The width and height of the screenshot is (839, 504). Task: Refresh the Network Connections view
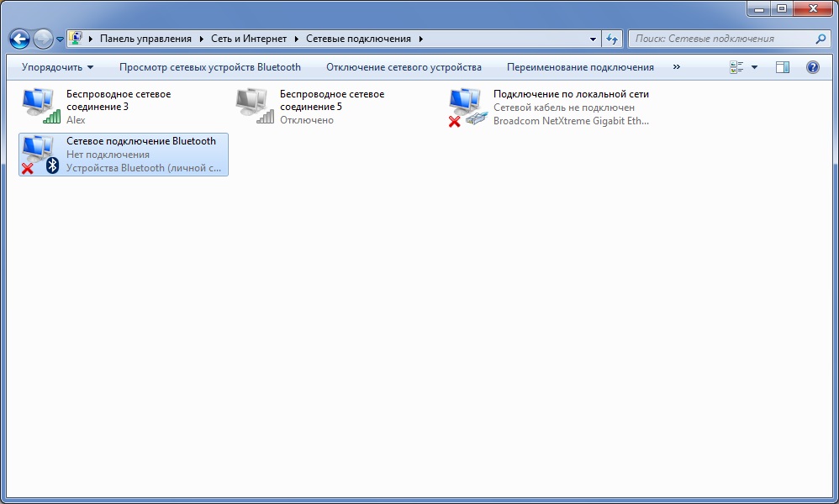tap(612, 39)
